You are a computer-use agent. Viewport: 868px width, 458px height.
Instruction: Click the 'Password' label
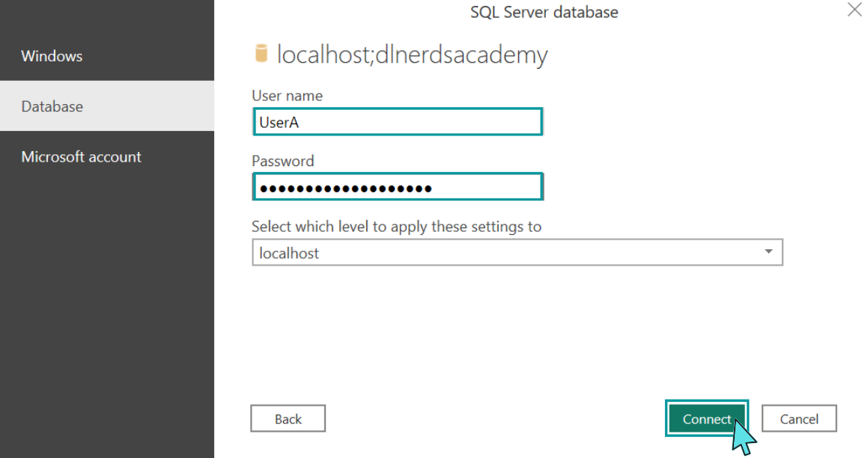pyautogui.click(x=282, y=161)
